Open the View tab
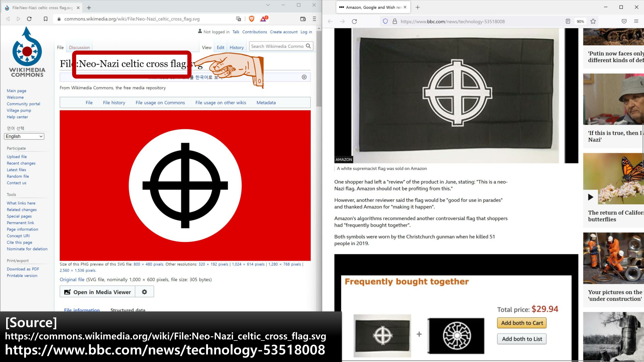Image resolution: width=644 pixels, height=362 pixels. pyautogui.click(x=207, y=47)
